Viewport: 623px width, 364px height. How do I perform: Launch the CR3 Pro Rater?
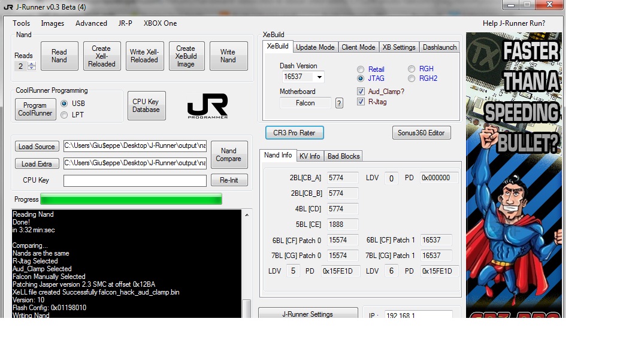294,133
